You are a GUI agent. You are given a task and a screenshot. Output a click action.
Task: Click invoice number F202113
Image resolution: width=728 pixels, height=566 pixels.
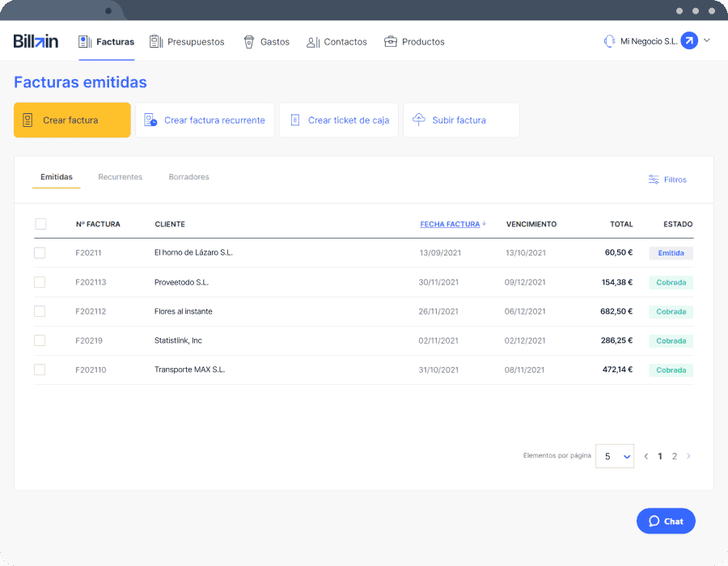coord(91,282)
